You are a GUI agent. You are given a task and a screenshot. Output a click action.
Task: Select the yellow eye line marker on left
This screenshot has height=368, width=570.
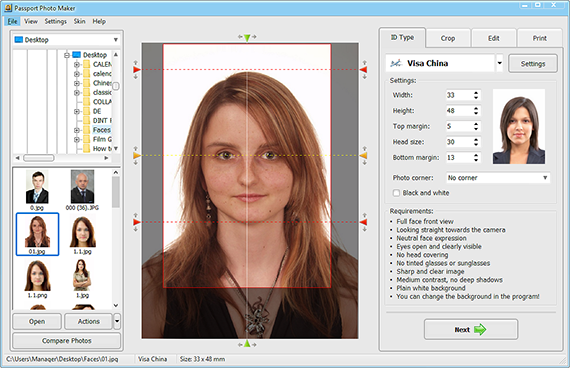point(136,155)
